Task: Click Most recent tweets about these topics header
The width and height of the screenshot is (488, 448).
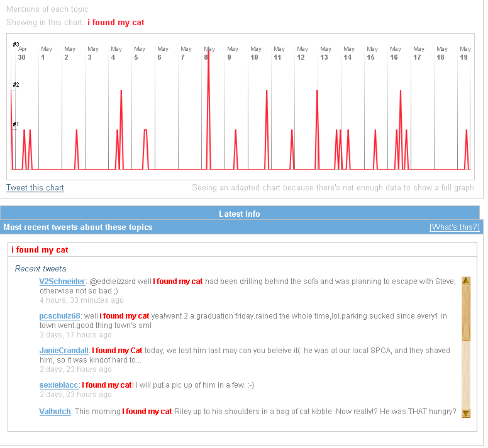Action: coord(78,227)
